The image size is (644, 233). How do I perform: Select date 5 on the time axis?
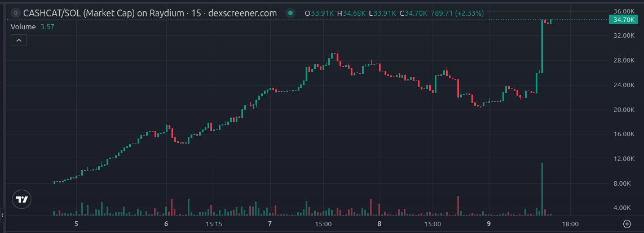pos(76,224)
